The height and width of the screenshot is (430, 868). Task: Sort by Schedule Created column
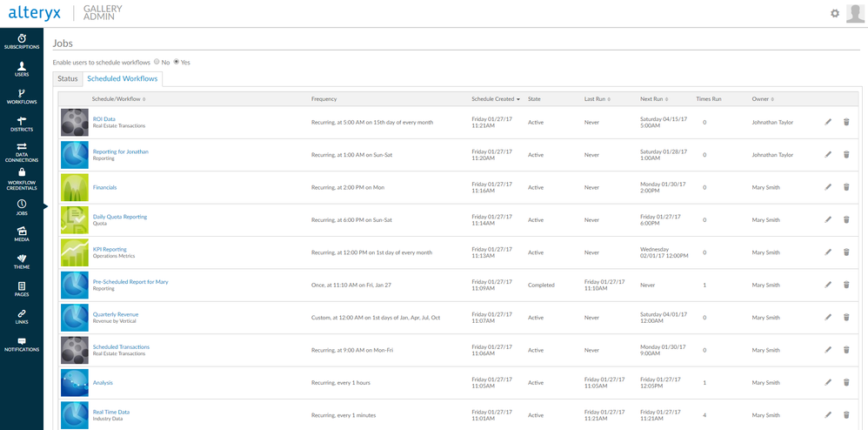[496, 99]
